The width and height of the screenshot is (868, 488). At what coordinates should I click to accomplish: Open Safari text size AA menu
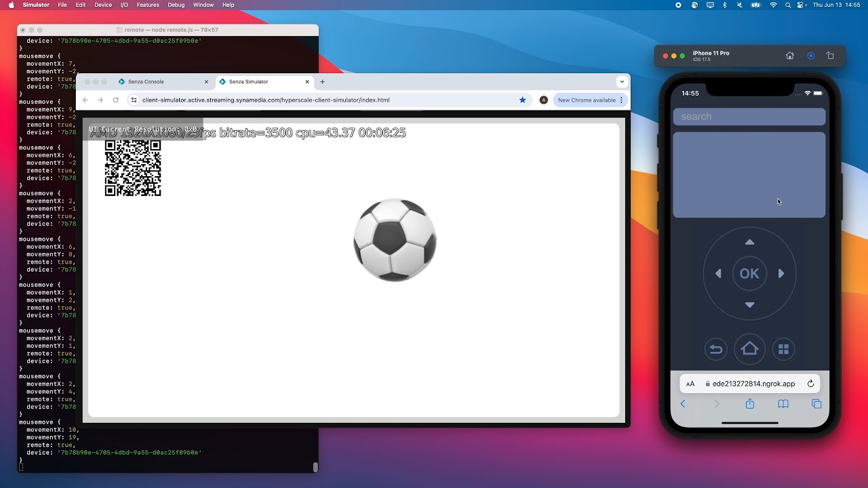pos(690,384)
